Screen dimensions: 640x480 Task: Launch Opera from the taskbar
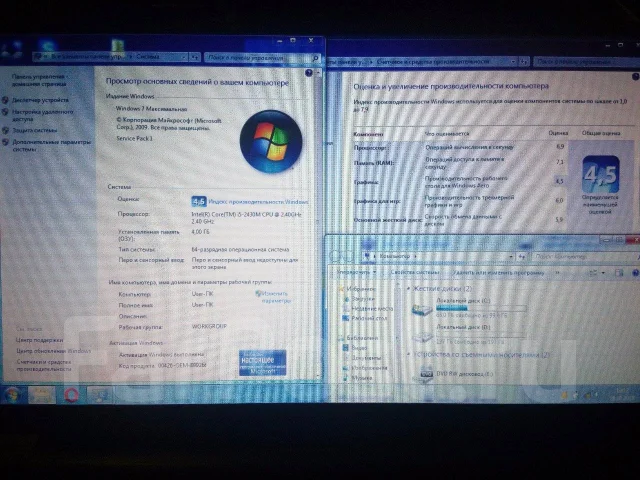point(71,395)
